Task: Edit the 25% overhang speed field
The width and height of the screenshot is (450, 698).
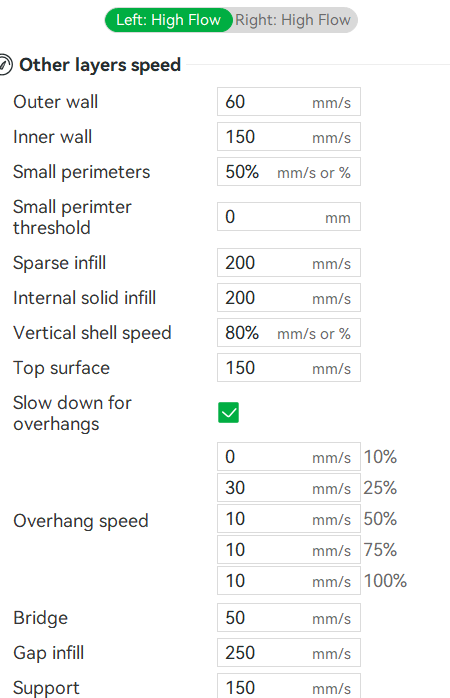Action: (x=289, y=487)
